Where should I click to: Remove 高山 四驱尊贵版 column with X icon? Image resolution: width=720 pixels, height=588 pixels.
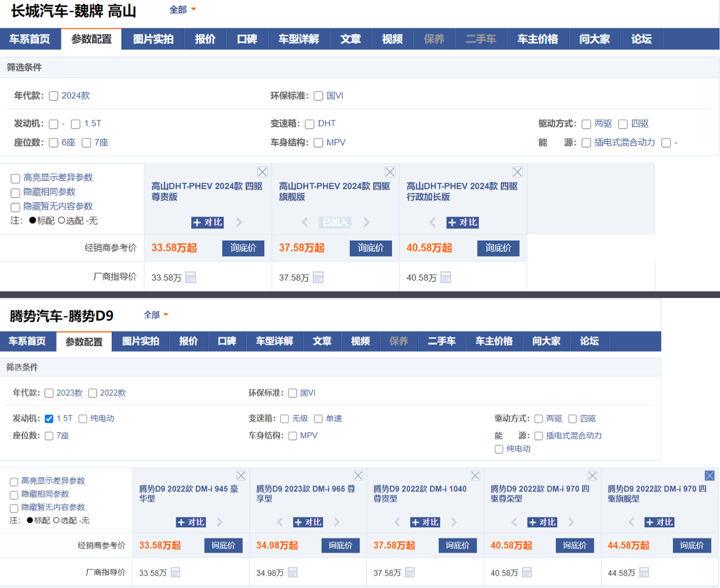click(x=262, y=172)
